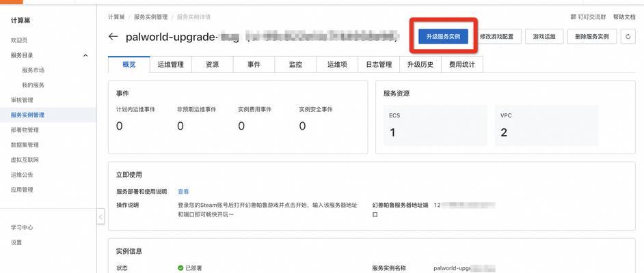Open the 监控 tab
This screenshot has height=273, width=644.
pyautogui.click(x=295, y=64)
